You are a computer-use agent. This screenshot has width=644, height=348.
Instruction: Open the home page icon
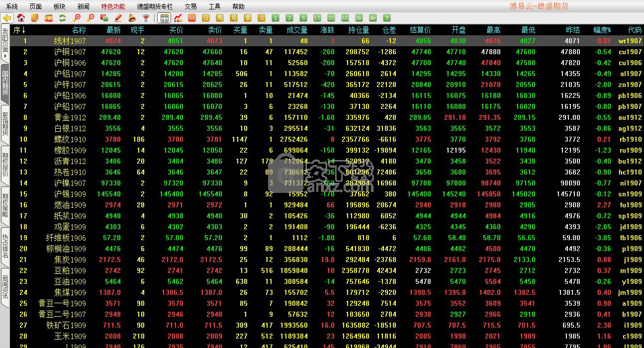point(21,18)
